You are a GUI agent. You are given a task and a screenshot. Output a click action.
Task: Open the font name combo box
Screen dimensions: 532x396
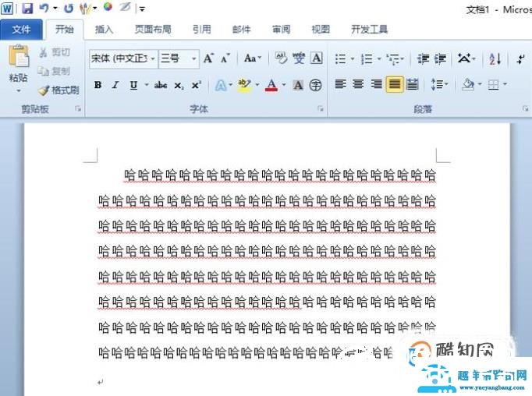tap(123, 58)
